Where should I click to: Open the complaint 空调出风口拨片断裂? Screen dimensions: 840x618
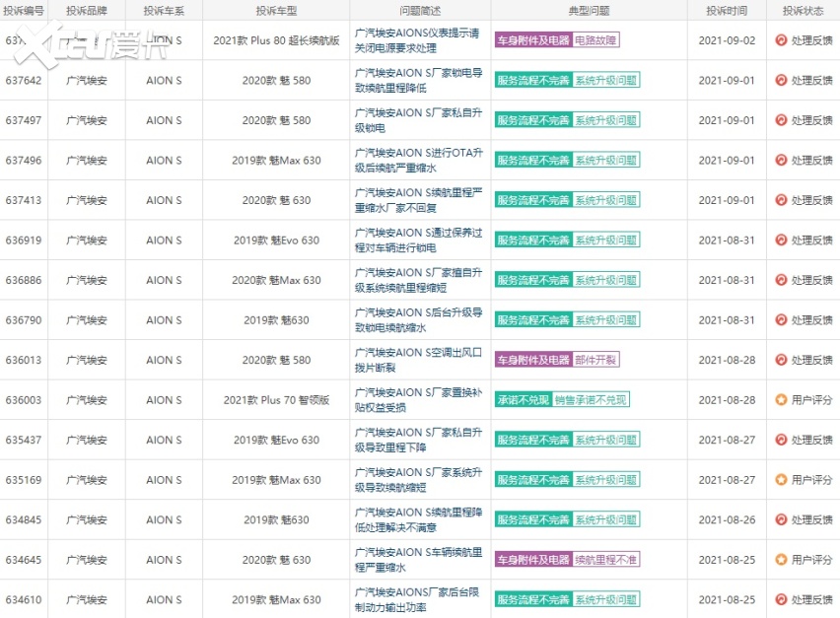pos(418,360)
